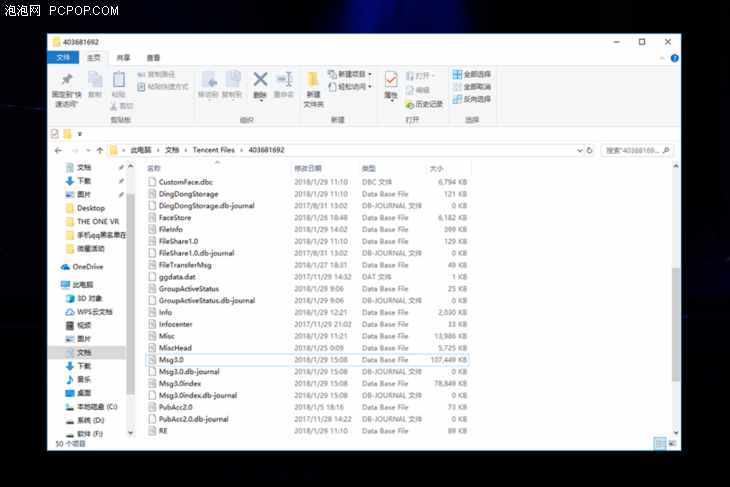This screenshot has height=487, width=730.
Task: Open the Delete button dropdown arrow
Action: click(260, 101)
